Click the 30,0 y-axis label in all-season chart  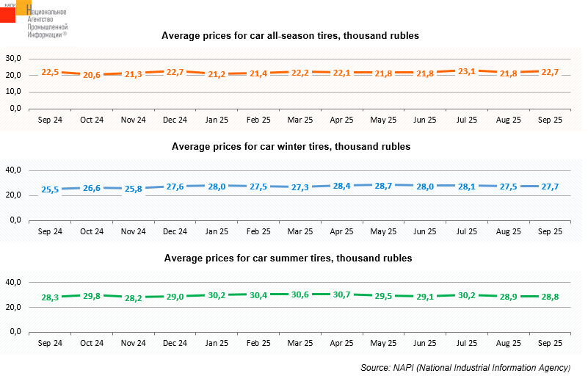pos(15,59)
